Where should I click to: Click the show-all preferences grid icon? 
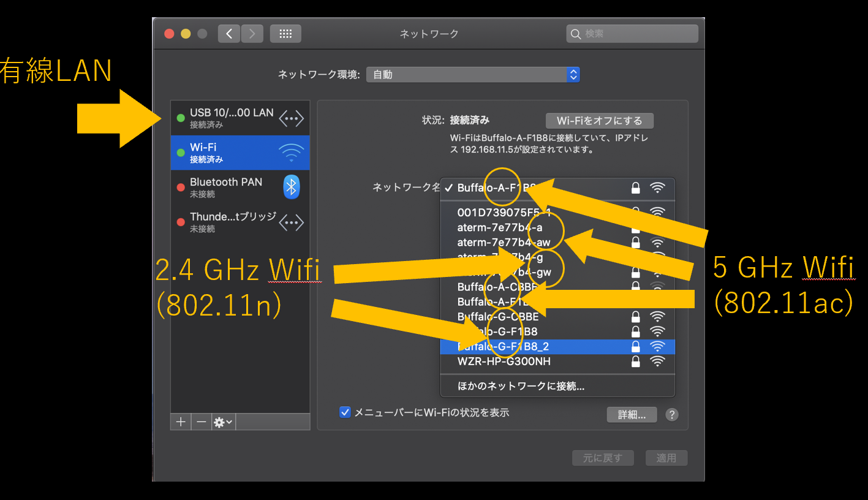[285, 33]
